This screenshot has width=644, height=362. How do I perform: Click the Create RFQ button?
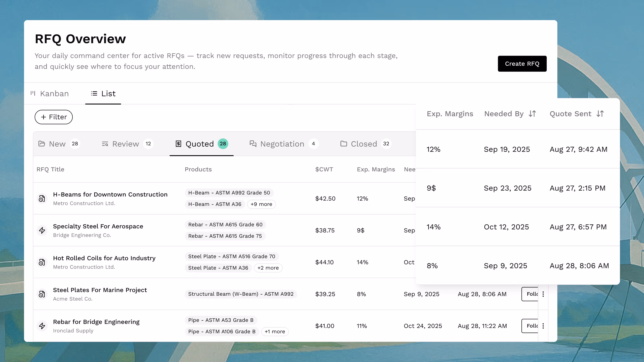(x=522, y=64)
